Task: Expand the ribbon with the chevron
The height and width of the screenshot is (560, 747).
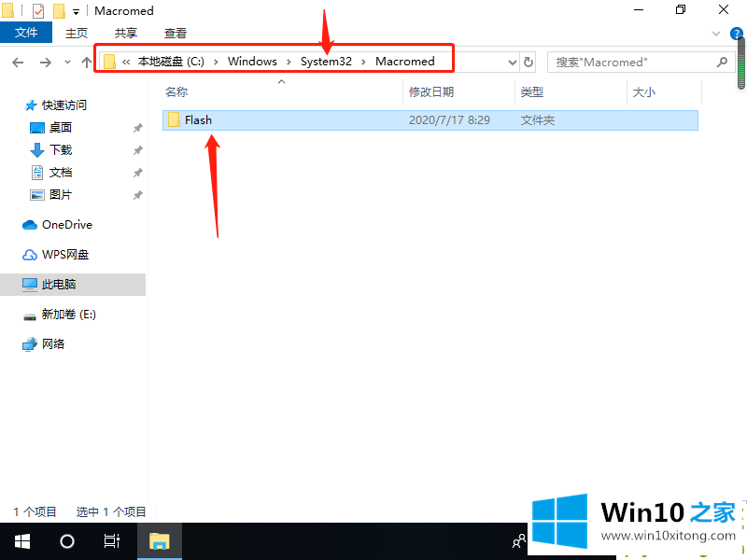Action: 715,34
